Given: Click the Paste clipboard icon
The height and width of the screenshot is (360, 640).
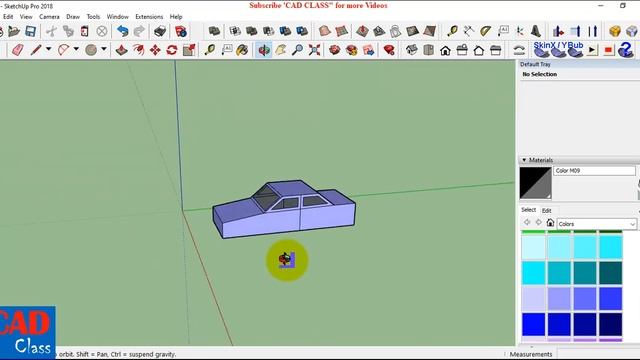Looking at the screenshot, I should pos(85,31).
